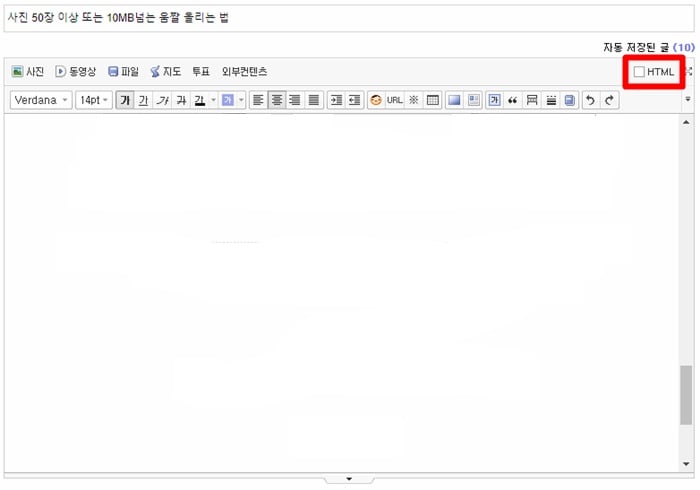
Task: Toggle italic text formatting
Action: coord(162,100)
